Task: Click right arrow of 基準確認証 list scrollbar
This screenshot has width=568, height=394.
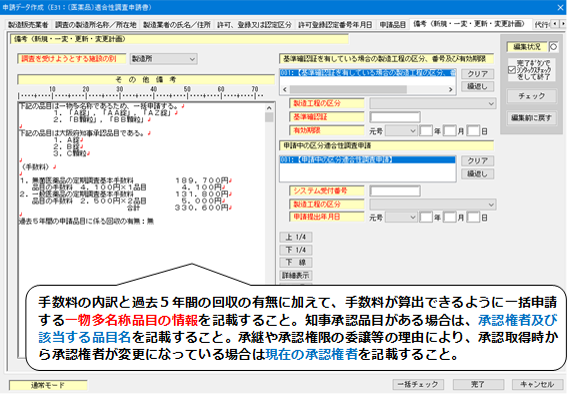Action: click(450, 89)
